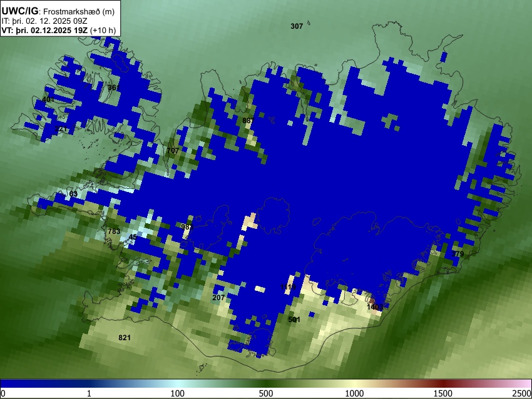Click the map value "987"

[x=187, y=227]
